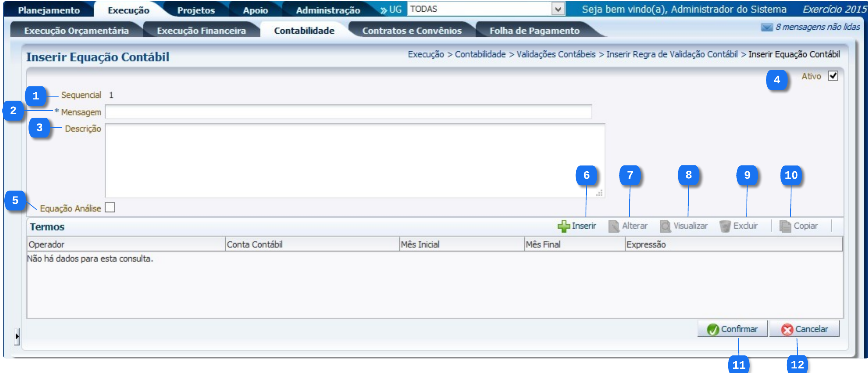Open the unread messages envelope icon

click(766, 27)
